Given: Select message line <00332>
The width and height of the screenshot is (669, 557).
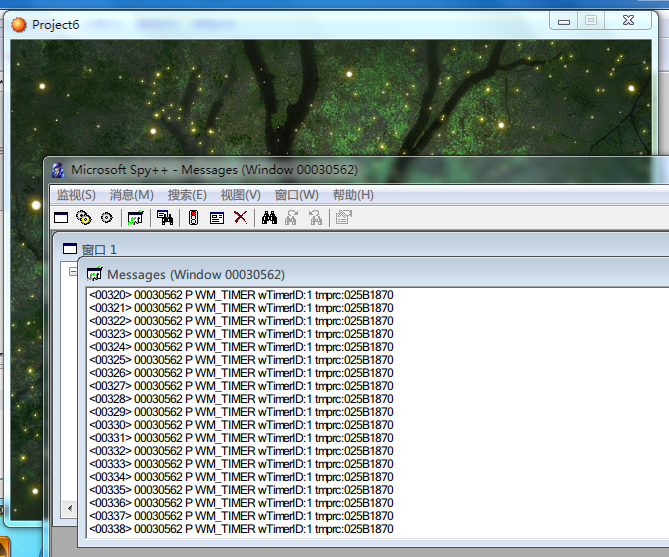Looking at the screenshot, I should point(241,451).
